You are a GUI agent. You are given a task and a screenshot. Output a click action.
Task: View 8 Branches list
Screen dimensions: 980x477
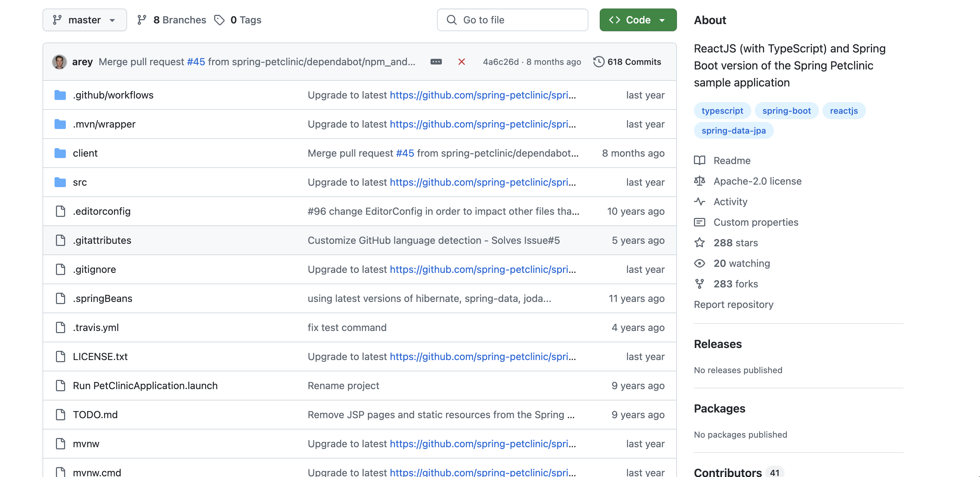pos(172,20)
